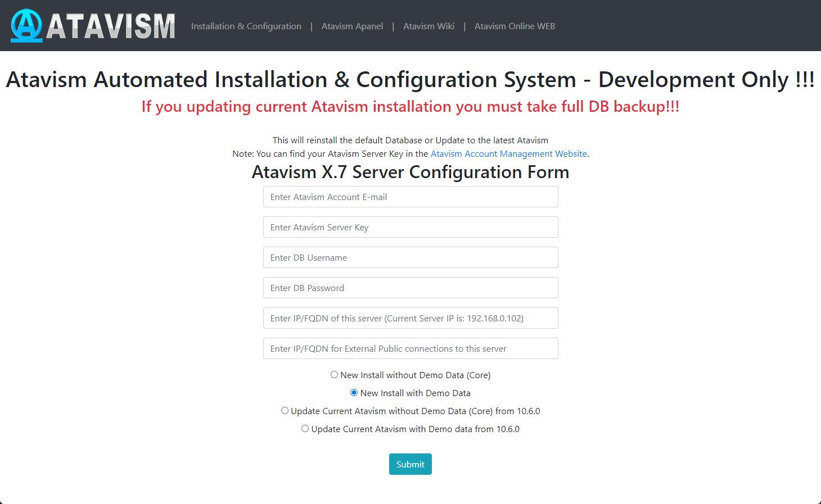Select Update Current Atavism without Demo Data
821x504 pixels.
[285, 411]
